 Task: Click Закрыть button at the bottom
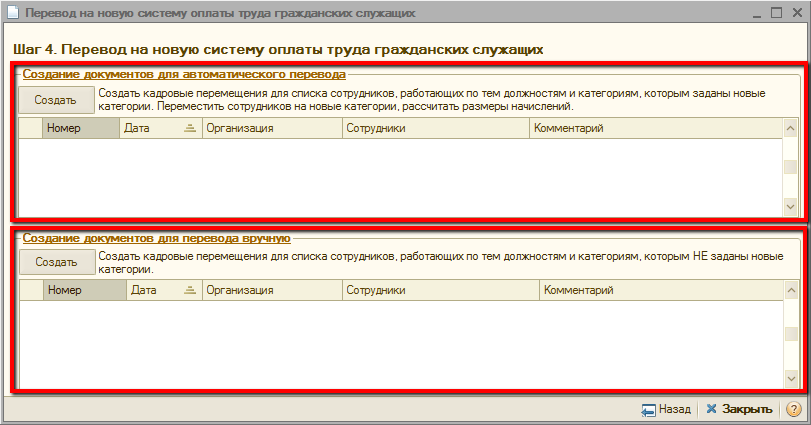739,409
